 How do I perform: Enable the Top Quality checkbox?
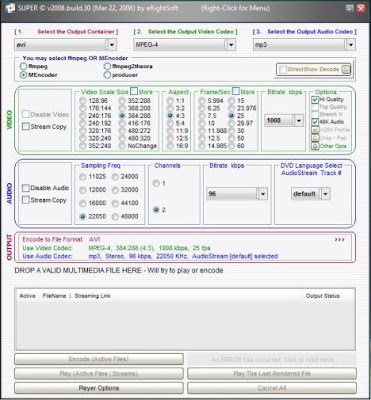[315, 107]
